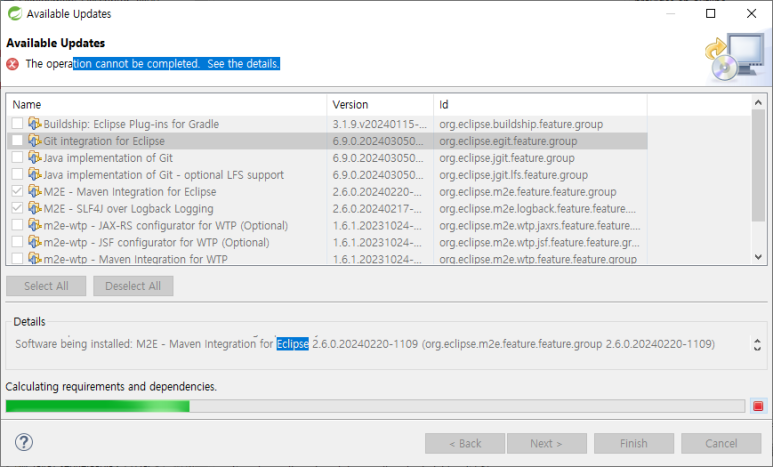The width and height of the screenshot is (773, 467).
Task: Click the update list scroll-down arrow
Action: click(x=758, y=257)
